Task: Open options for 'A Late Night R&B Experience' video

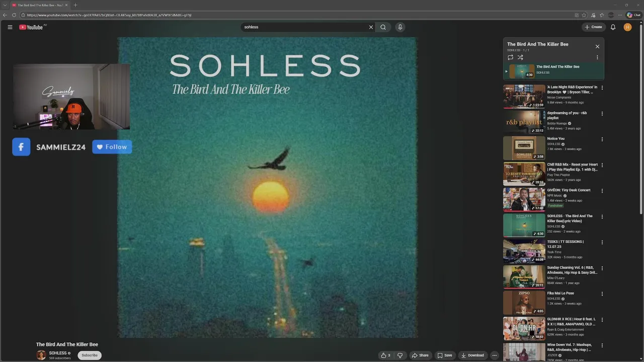Action: coord(602,87)
